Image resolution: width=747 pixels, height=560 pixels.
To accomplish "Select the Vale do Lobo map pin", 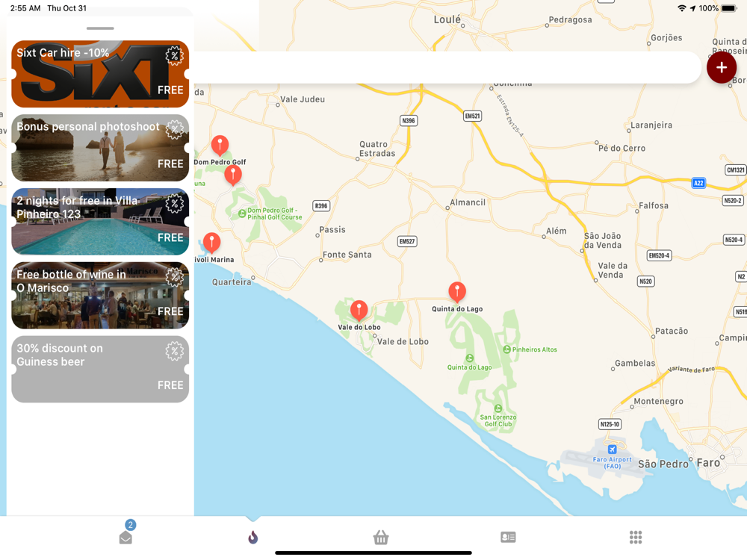I will pyautogui.click(x=359, y=310).
